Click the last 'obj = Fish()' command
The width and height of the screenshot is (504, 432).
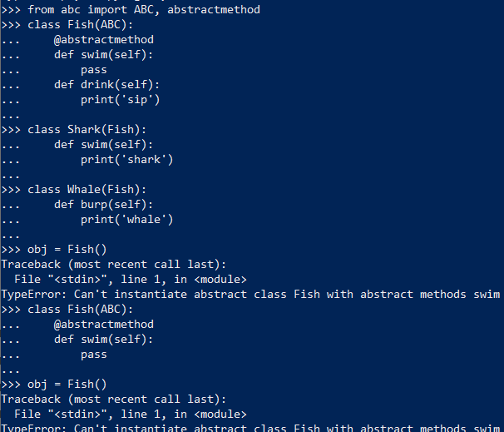67,384
